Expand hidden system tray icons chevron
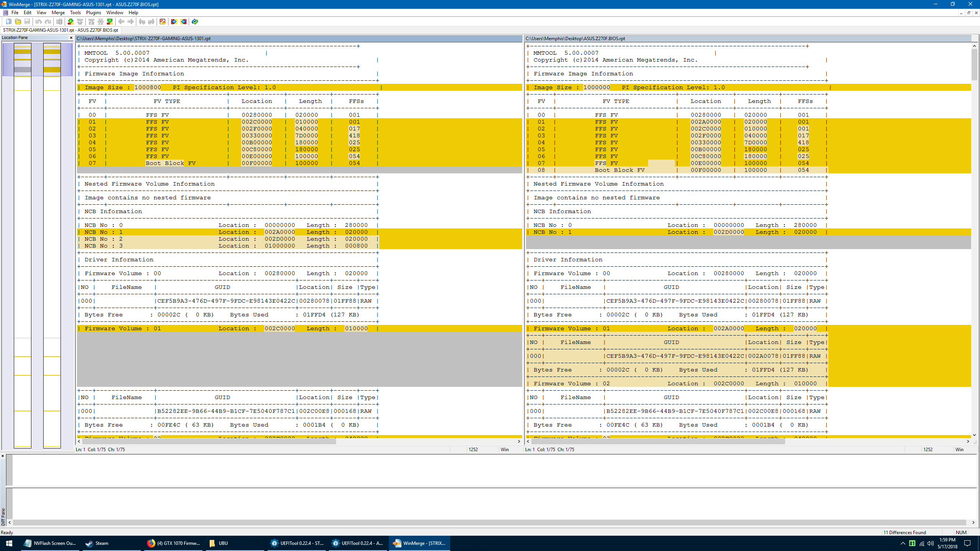Image resolution: width=980 pixels, height=551 pixels. tap(903, 543)
